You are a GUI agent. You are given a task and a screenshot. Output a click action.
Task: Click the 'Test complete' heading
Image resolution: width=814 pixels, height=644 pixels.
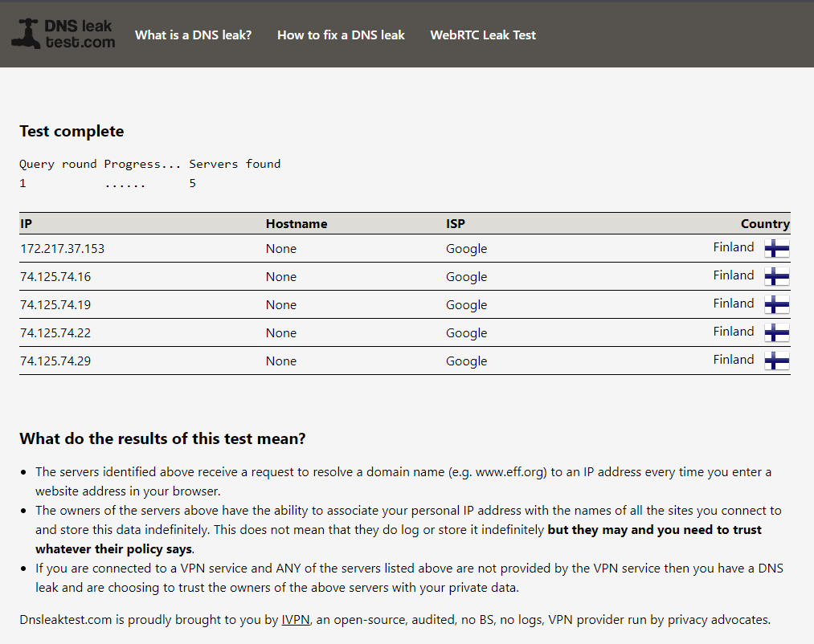pyautogui.click(x=72, y=132)
